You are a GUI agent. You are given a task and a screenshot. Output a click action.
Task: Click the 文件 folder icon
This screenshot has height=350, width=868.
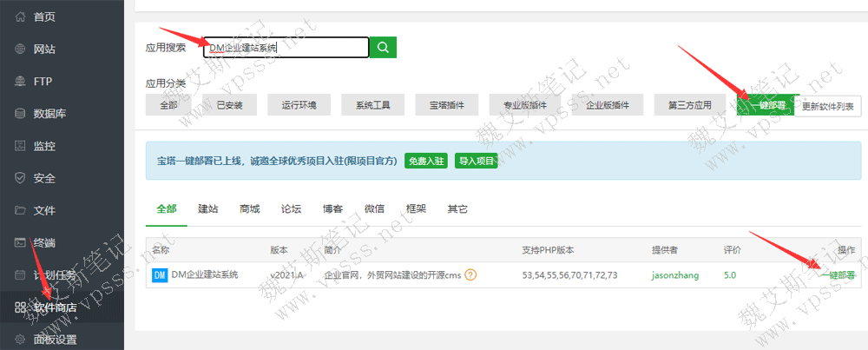[x=20, y=210]
